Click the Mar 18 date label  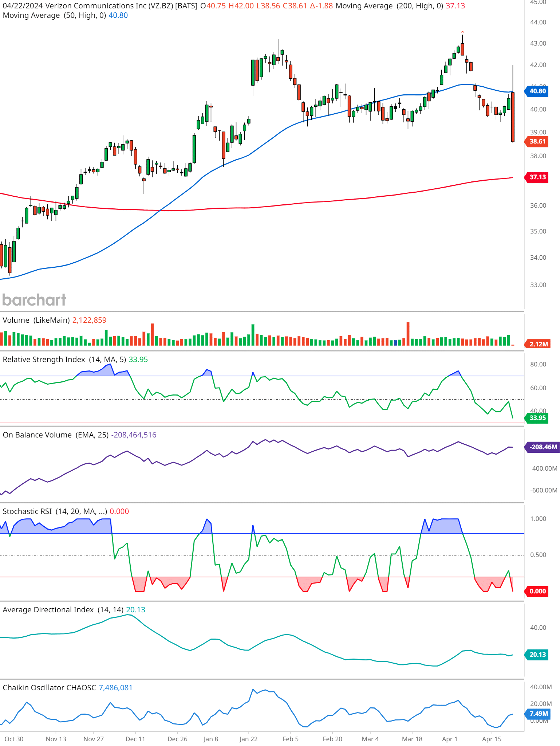[x=412, y=739]
